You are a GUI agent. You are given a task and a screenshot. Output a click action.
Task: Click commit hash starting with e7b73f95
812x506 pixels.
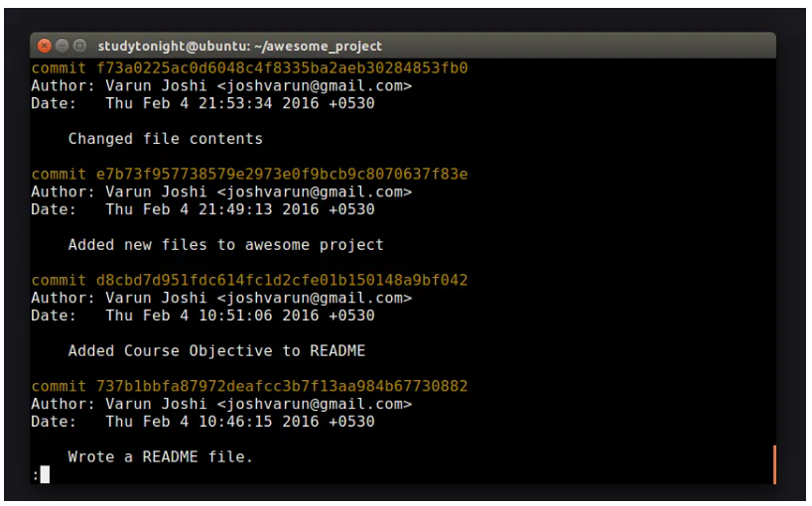(281, 175)
